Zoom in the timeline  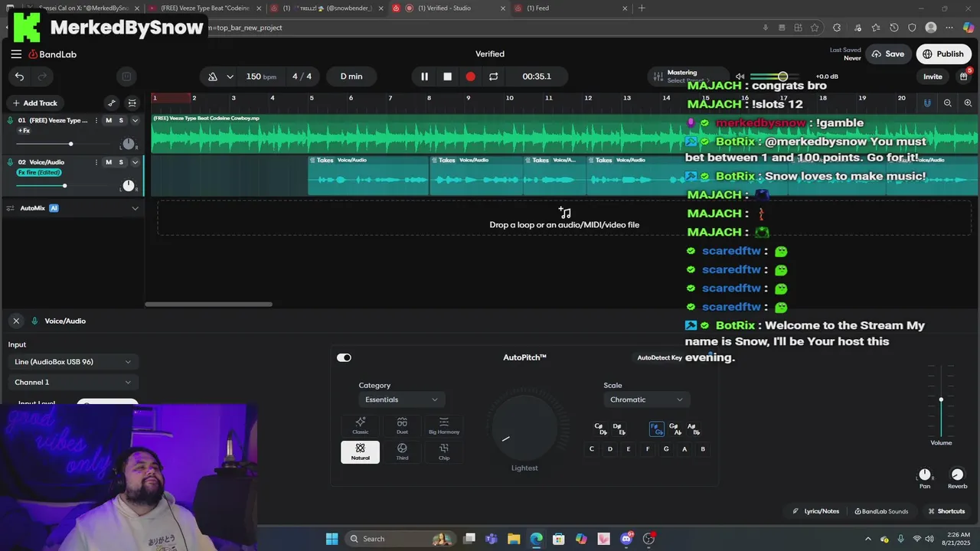tap(968, 103)
